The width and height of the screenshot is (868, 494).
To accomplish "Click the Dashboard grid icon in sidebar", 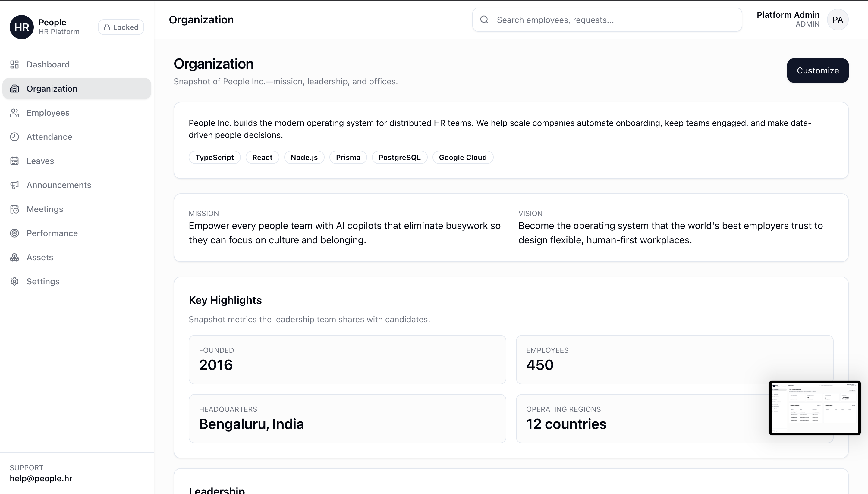I will (x=14, y=64).
